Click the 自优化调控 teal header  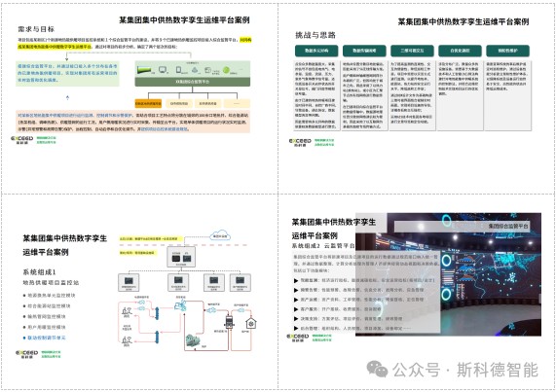[x=460, y=51]
